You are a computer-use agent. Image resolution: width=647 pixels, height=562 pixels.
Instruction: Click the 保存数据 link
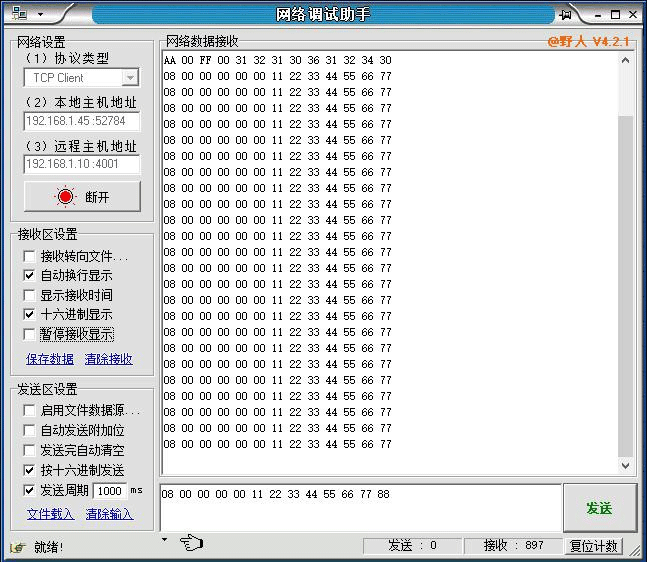click(49, 359)
